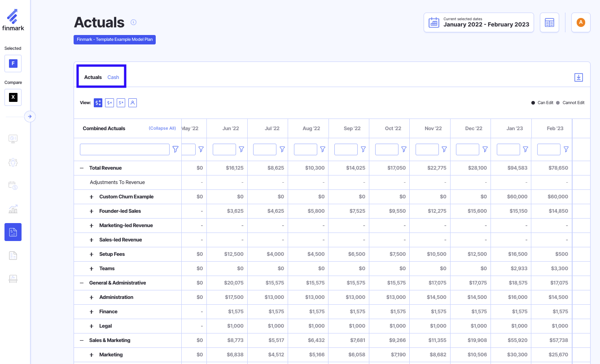Click the info icon next to Actuals title

[133, 22]
